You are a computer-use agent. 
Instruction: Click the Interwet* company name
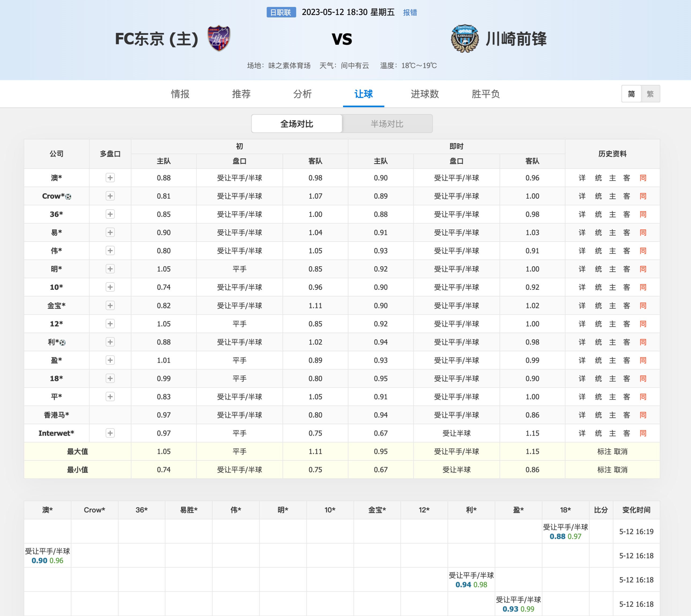click(57, 433)
